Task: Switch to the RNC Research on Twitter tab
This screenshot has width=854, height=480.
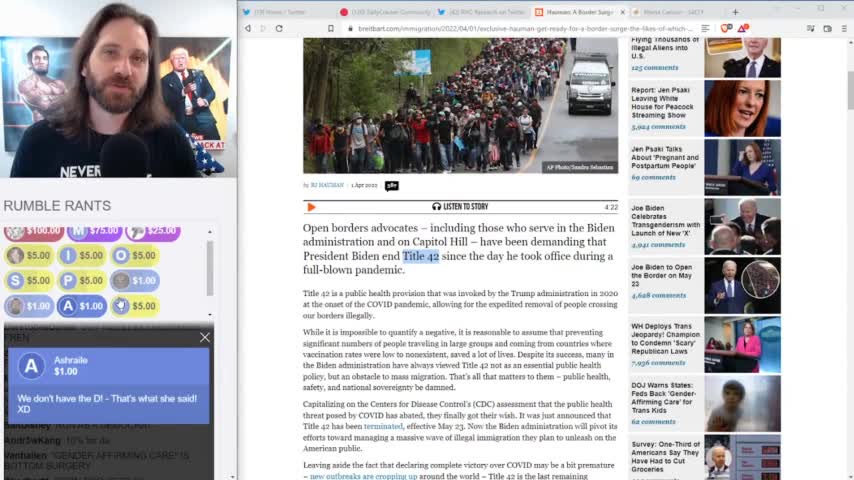Action: coord(482,12)
